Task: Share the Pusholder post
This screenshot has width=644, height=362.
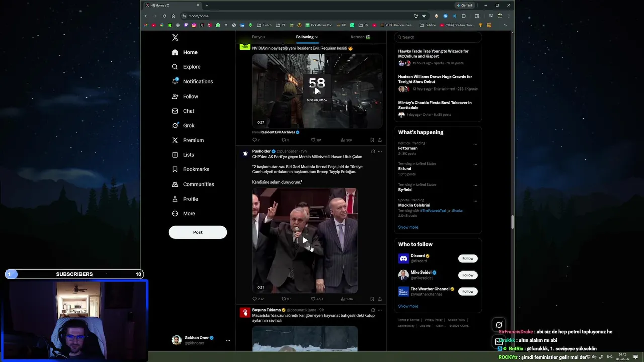Action: coord(380,299)
